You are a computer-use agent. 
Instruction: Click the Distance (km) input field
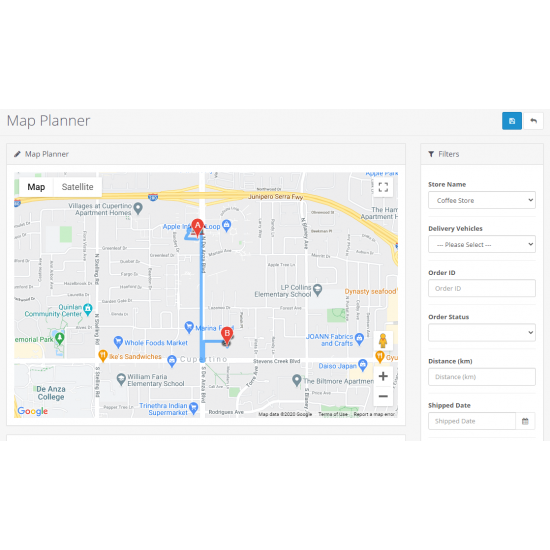tap(482, 377)
